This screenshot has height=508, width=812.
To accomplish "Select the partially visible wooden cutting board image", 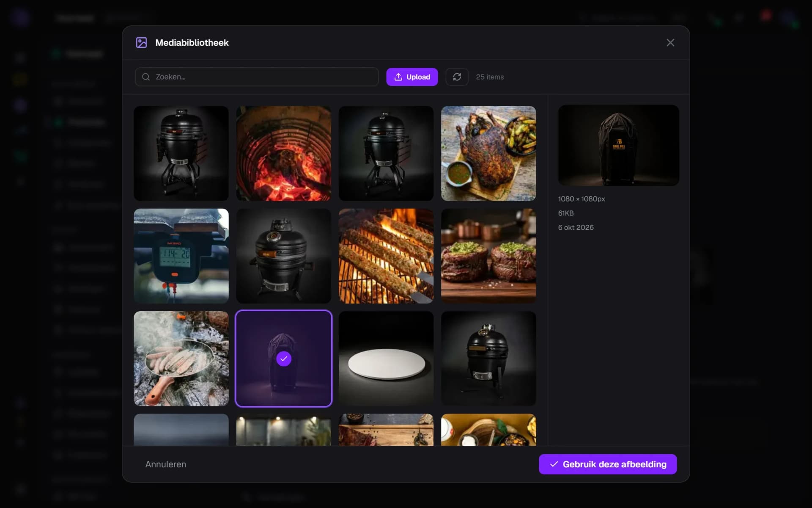I will pos(386,430).
